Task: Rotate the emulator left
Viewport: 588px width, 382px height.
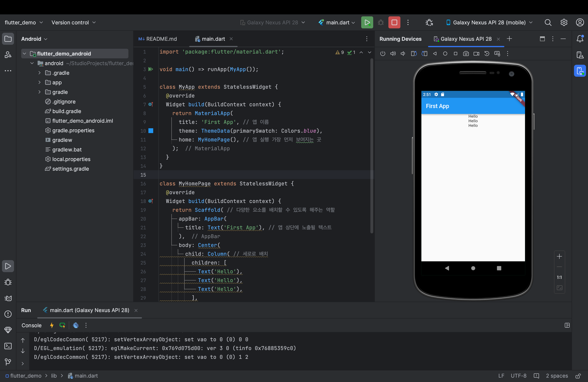Action: (x=414, y=54)
